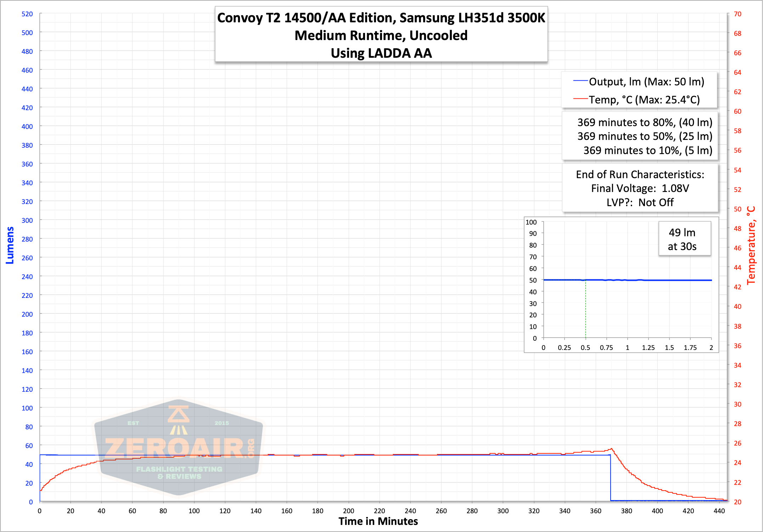Click '369 minutes to 50%, (25 lm)' text
Viewport: 763px width, 532px height.
click(645, 136)
